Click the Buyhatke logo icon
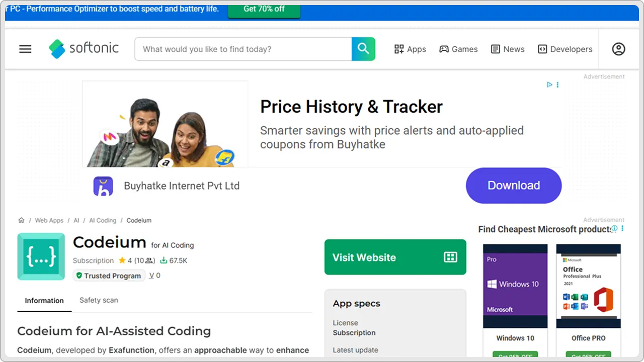Image resolution: width=644 pixels, height=362 pixels. [103, 186]
